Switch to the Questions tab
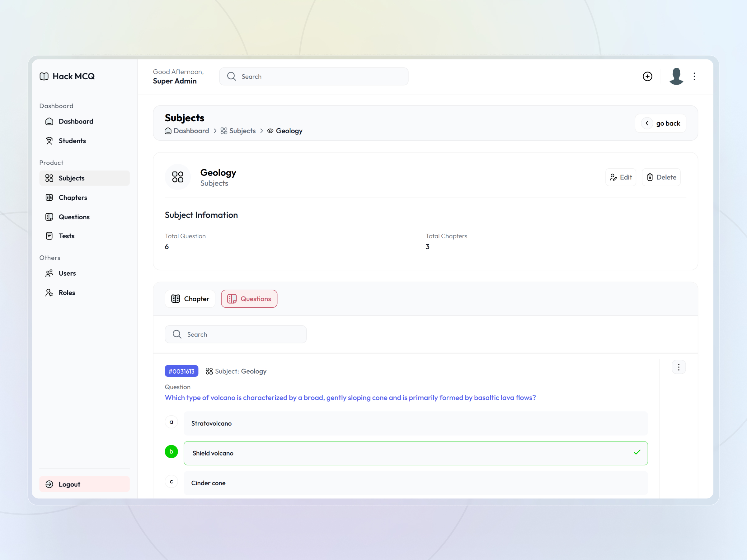This screenshot has height=560, width=747. coord(249,298)
